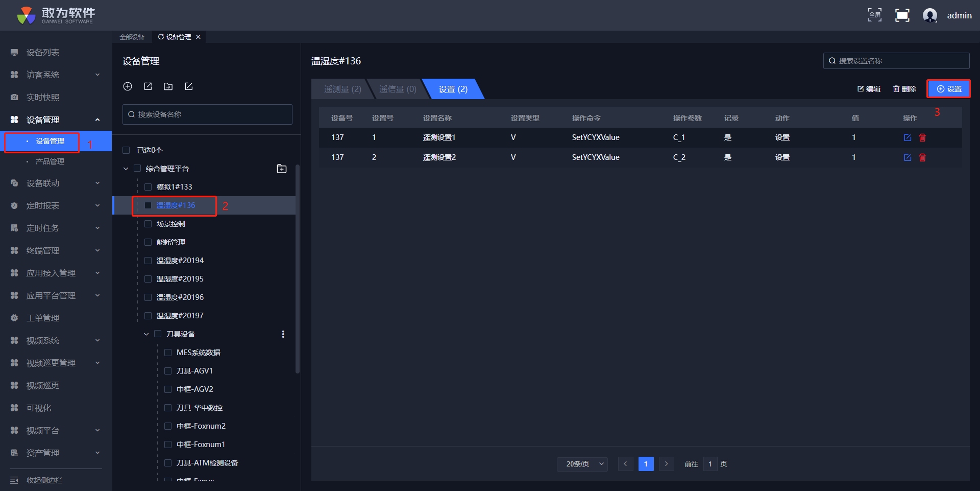The image size is (980, 491).
Task: Collapse the 刀具设备 tree node
Action: (x=146, y=334)
